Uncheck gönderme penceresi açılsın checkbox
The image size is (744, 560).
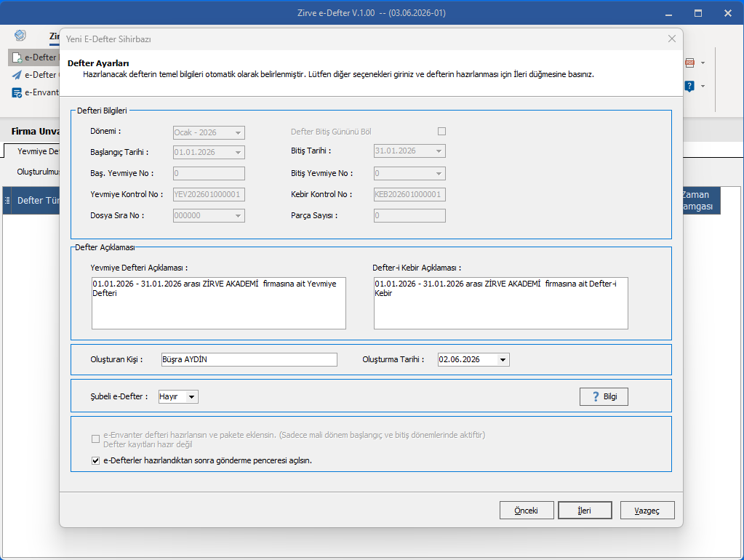95,461
